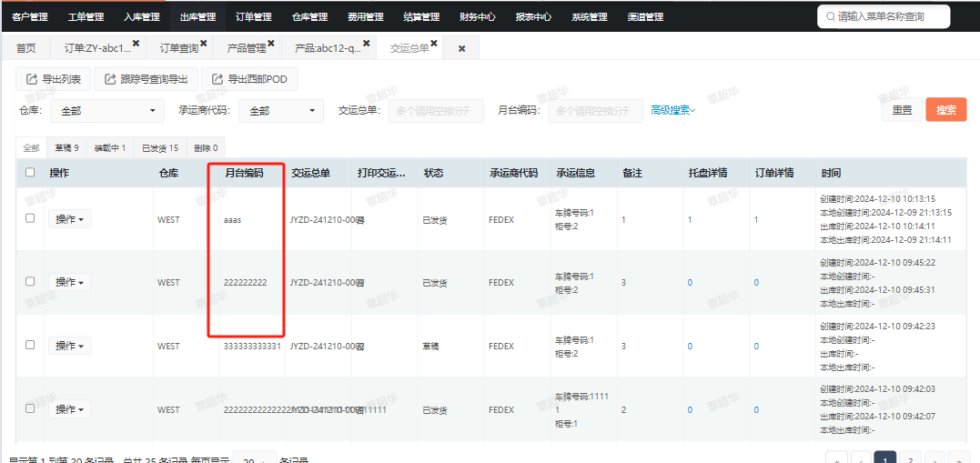This screenshot has width=980, height=463.
Task: Open 托盘详情 link 0 in row 333333333331
Action: tap(690, 347)
